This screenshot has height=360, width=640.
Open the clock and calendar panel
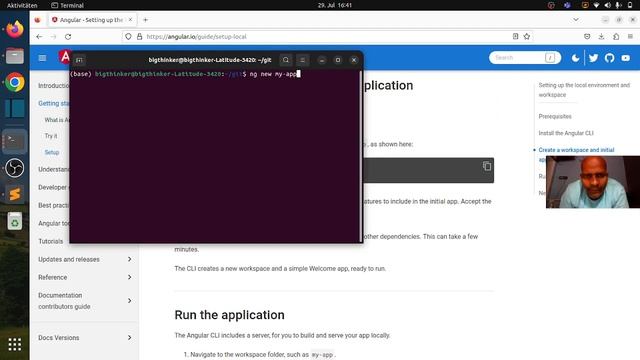pos(335,5)
